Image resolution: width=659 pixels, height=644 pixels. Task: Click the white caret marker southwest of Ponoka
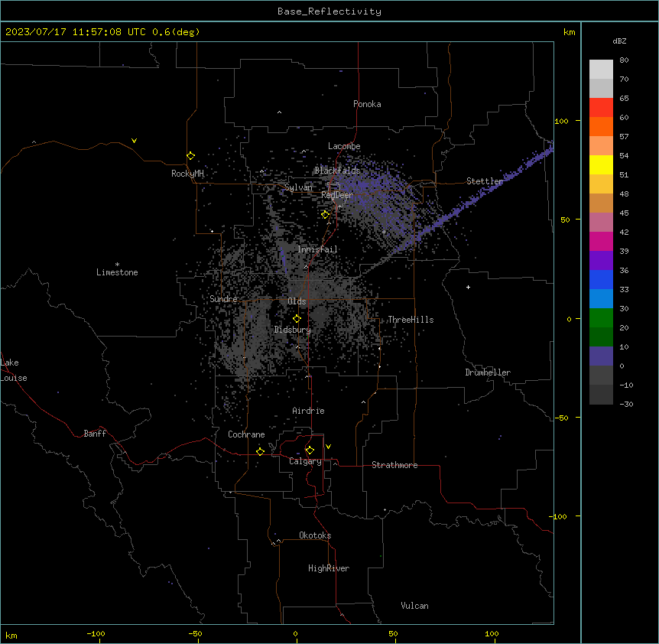pos(280,112)
